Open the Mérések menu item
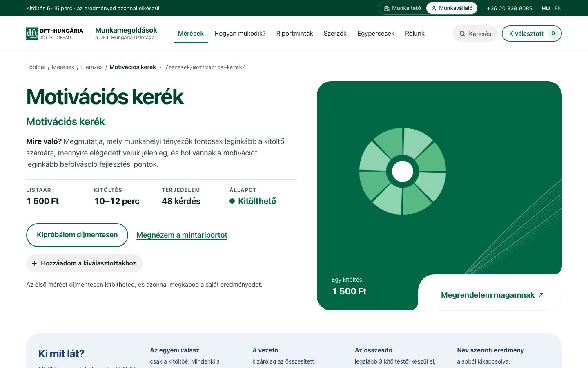Image resolution: width=588 pixels, height=368 pixels. [x=191, y=34]
